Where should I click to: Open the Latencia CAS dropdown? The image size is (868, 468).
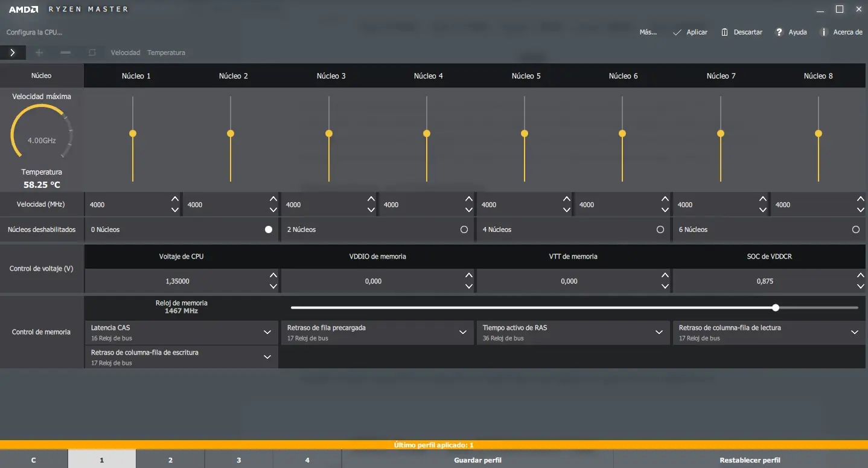(x=181, y=333)
